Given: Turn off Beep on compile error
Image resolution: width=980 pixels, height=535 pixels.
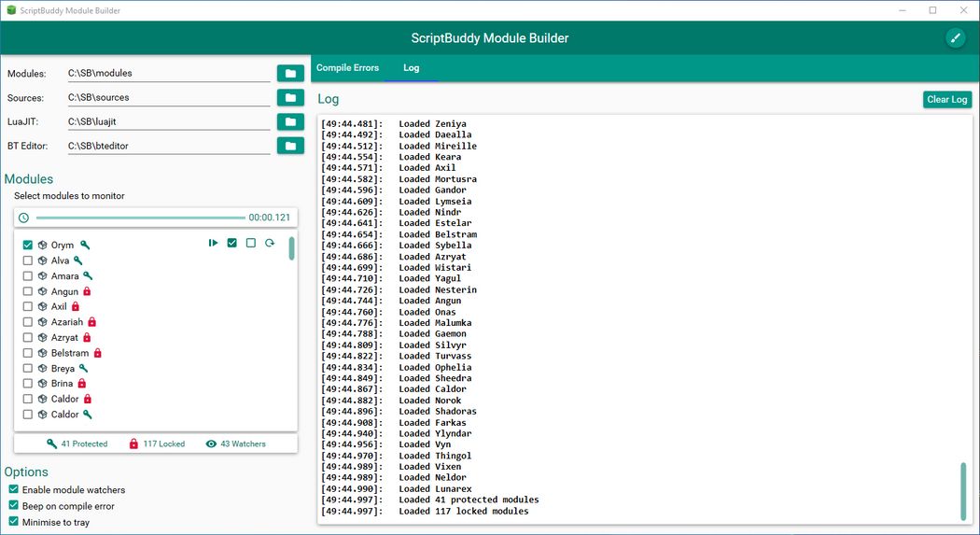Looking at the screenshot, I should tap(14, 505).
